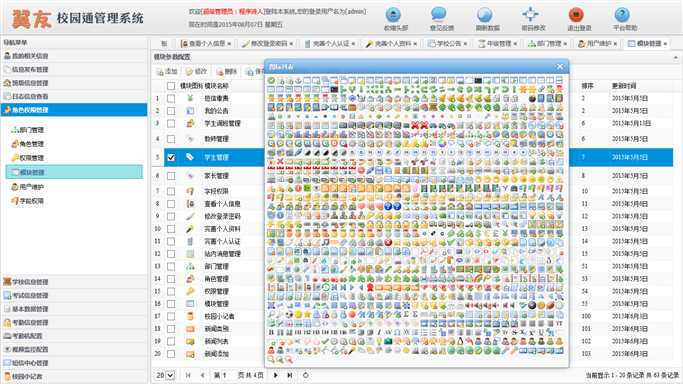Switch to the 学校公告 tab

tap(447, 44)
